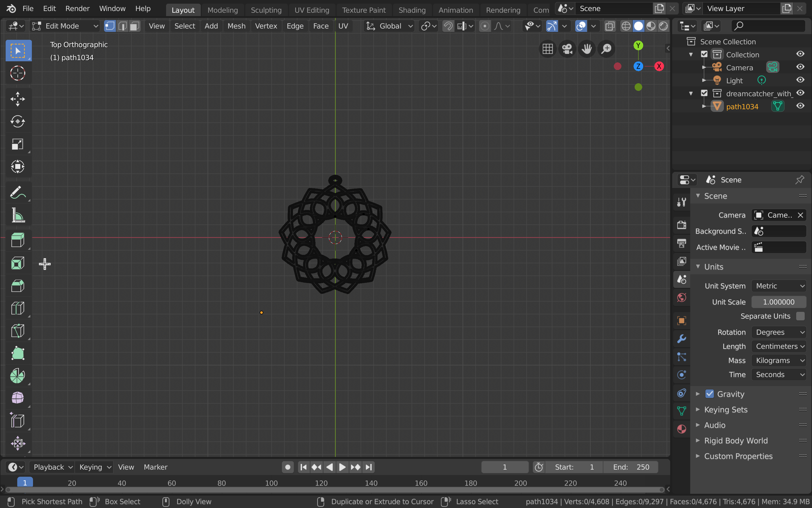
Task: Toggle viewport gizmos
Action: (x=551, y=26)
